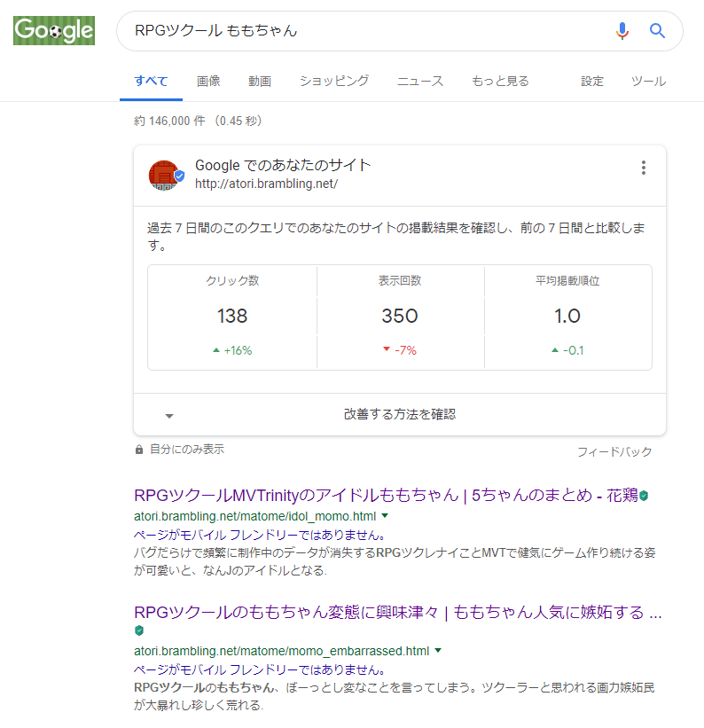This screenshot has height=728, width=704.
Task: Open the RPGツクールMVTrinityのアイドルももちゃん result
Action: pyautogui.click(x=386, y=496)
